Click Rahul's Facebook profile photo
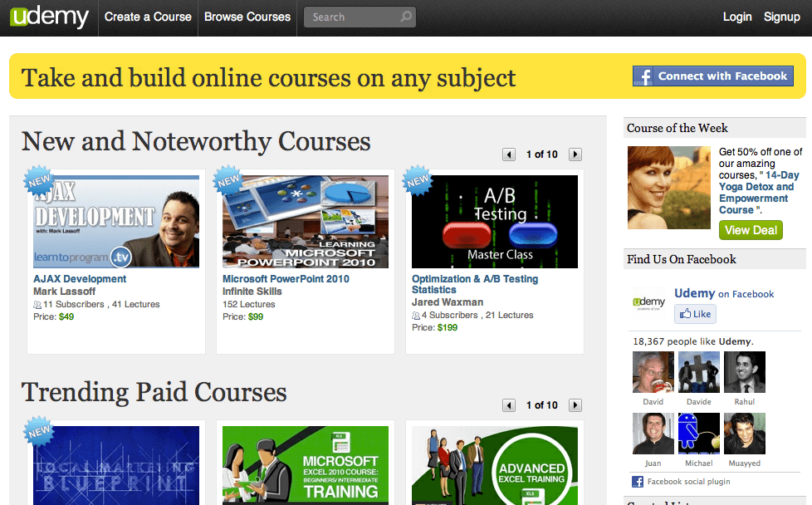 point(745,372)
